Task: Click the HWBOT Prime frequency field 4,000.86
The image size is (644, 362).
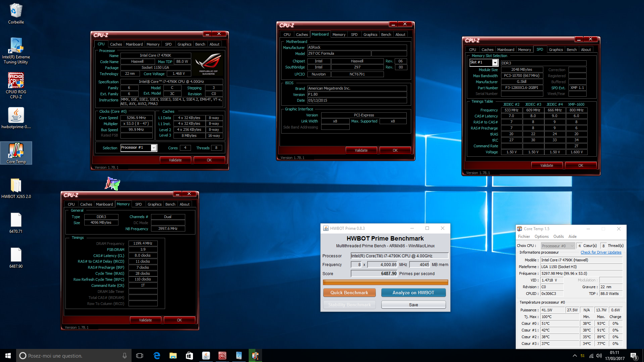Action: tap(383, 264)
